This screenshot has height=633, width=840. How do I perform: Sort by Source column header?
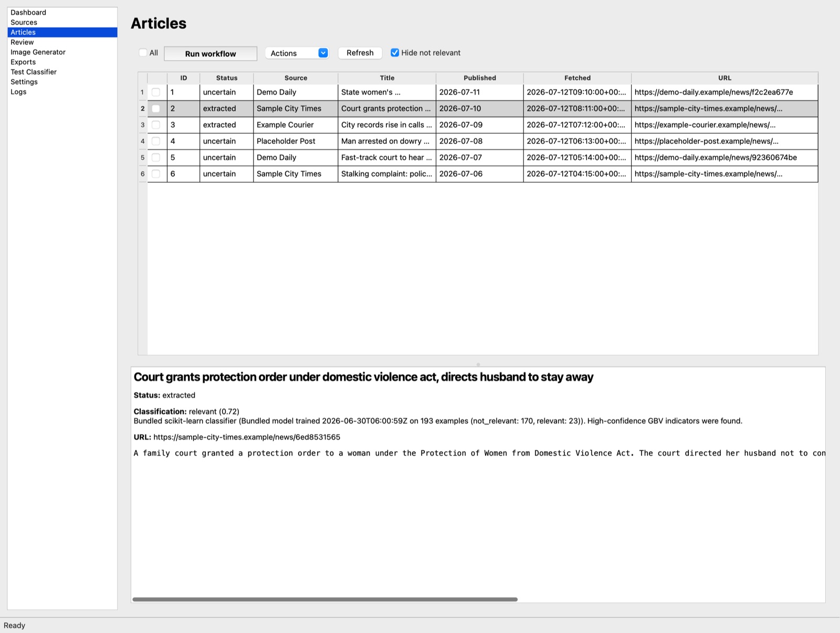[x=296, y=78]
